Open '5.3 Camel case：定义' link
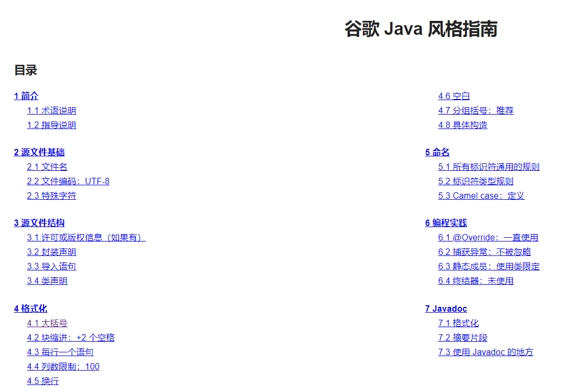 click(x=481, y=195)
